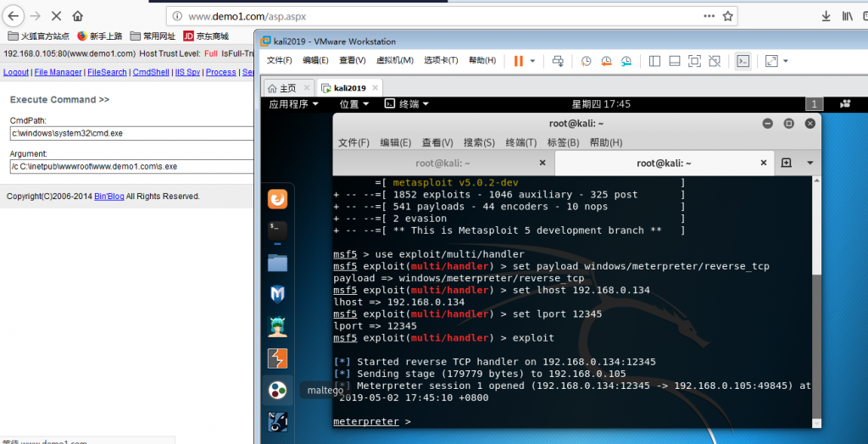Open the VMware snapshot manager icon

coord(626,61)
